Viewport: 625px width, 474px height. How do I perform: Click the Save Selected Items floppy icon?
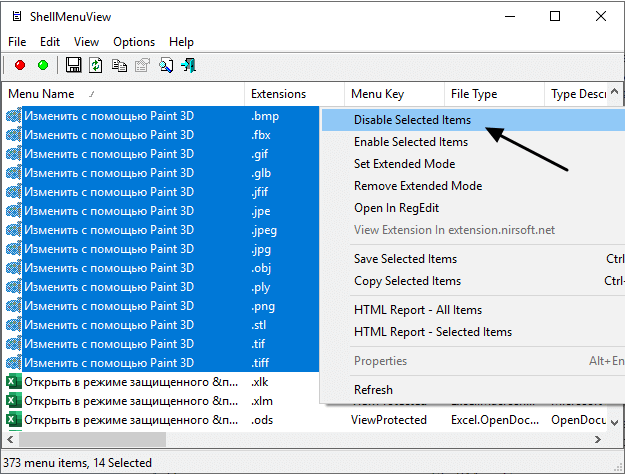(x=73, y=65)
